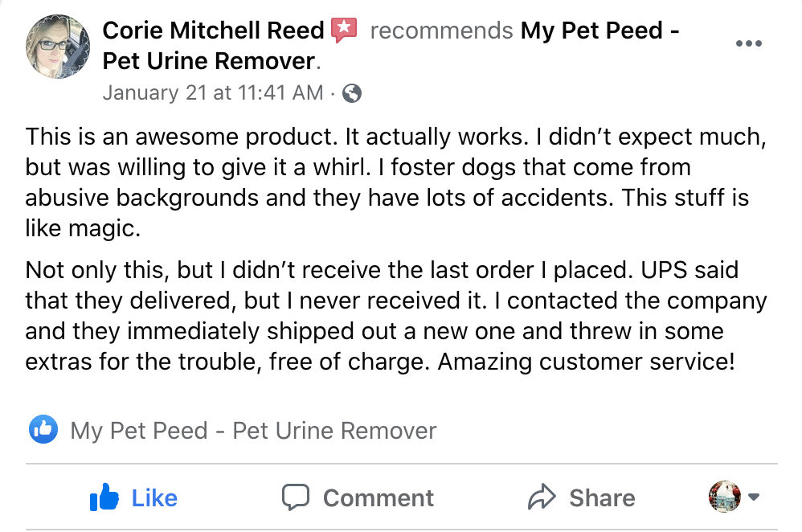Click Corie Mitchell Reed's profile picture
The width and height of the screenshot is (802, 532).
(58, 47)
